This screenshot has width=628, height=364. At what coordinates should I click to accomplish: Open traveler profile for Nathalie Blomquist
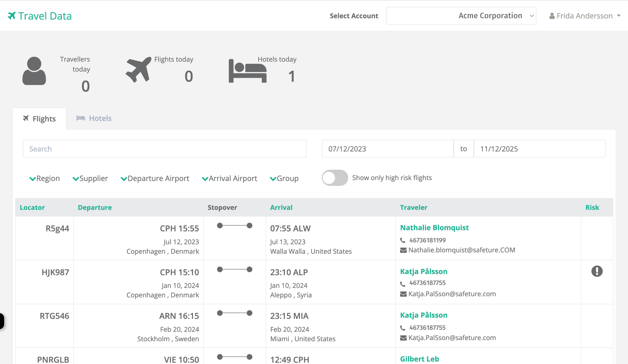pos(434,227)
